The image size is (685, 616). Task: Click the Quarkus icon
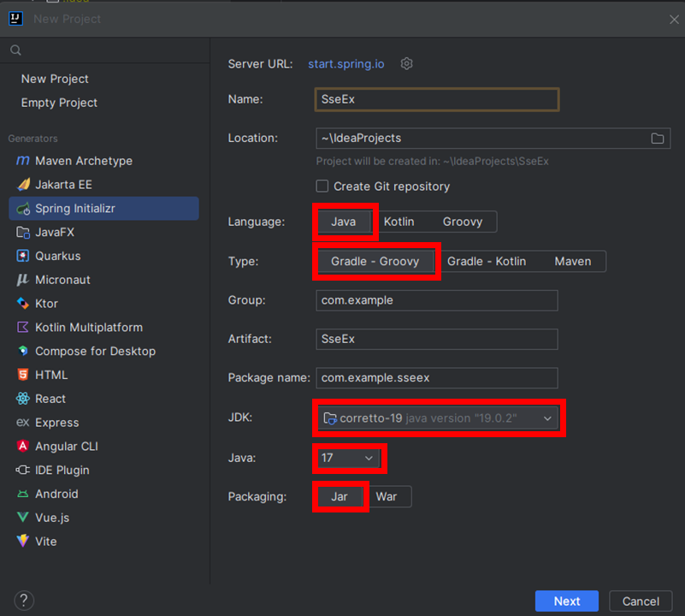tap(23, 256)
